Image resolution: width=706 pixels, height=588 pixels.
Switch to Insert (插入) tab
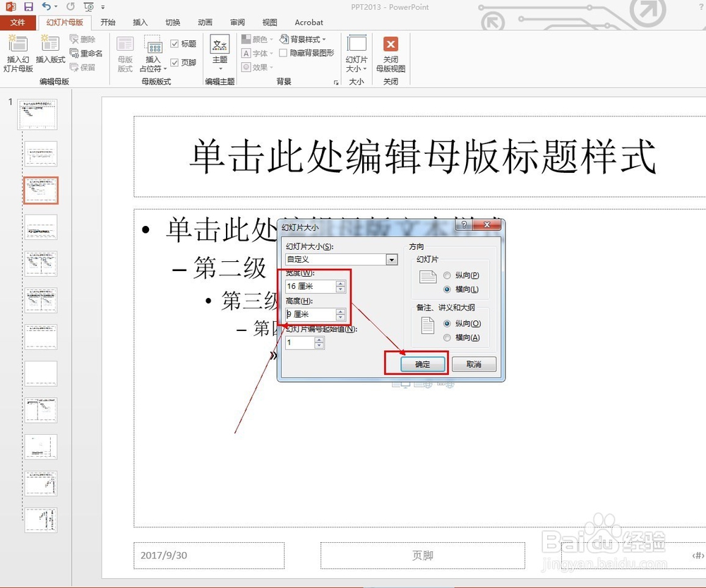[140, 22]
